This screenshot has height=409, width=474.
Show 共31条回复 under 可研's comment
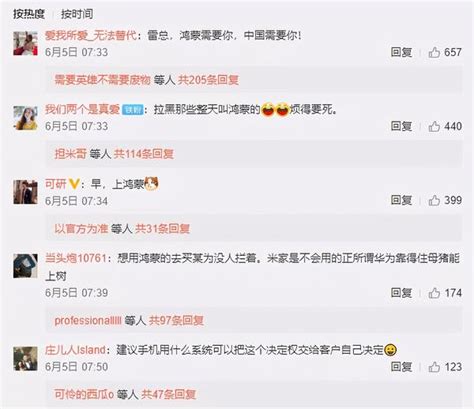coord(162,229)
